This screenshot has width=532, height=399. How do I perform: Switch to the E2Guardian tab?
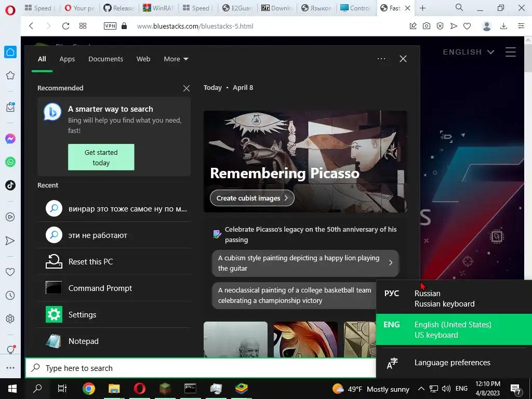pyautogui.click(x=237, y=8)
